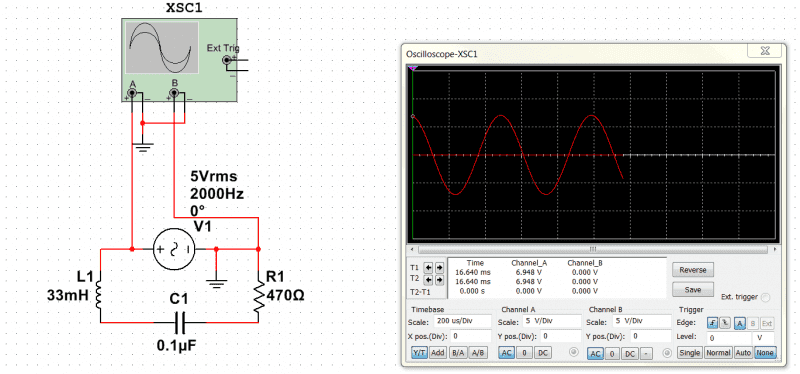The height and width of the screenshot is (374, 800).
Task: Set trigger source to channel B
Action: pos(752,322)
